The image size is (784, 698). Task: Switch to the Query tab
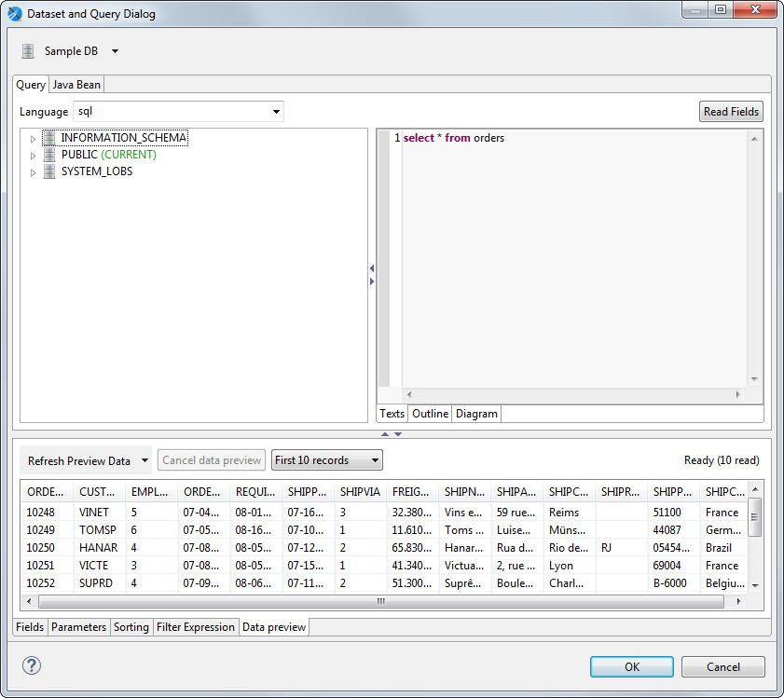tap(31, 85)
